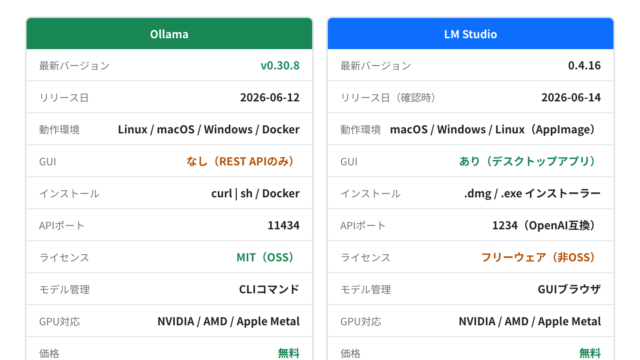Select 'CLIコマンド' model management value
Screen dimensions: 640x360
pos(269,289)
